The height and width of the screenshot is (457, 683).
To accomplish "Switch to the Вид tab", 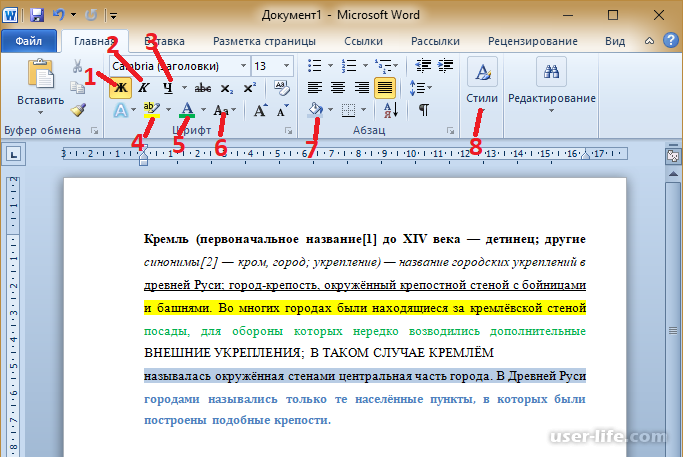I will coord(615,41).
